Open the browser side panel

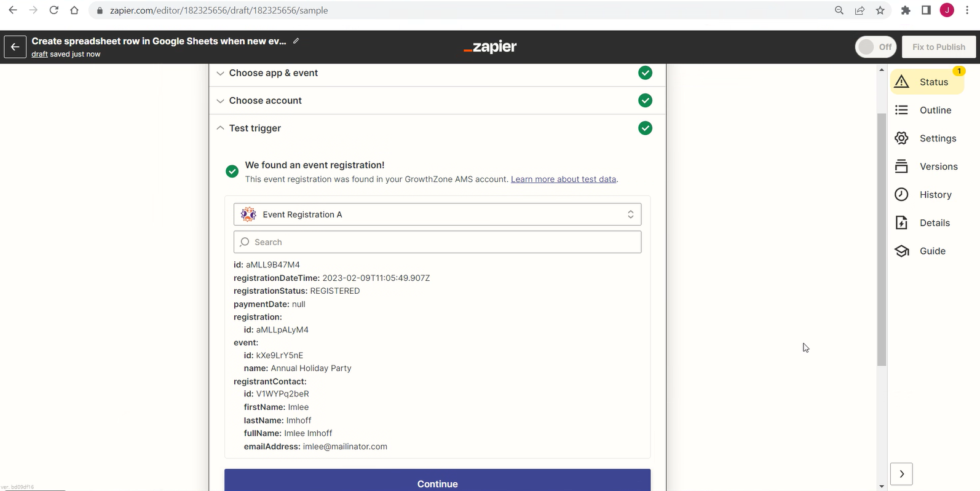(926, 10)
